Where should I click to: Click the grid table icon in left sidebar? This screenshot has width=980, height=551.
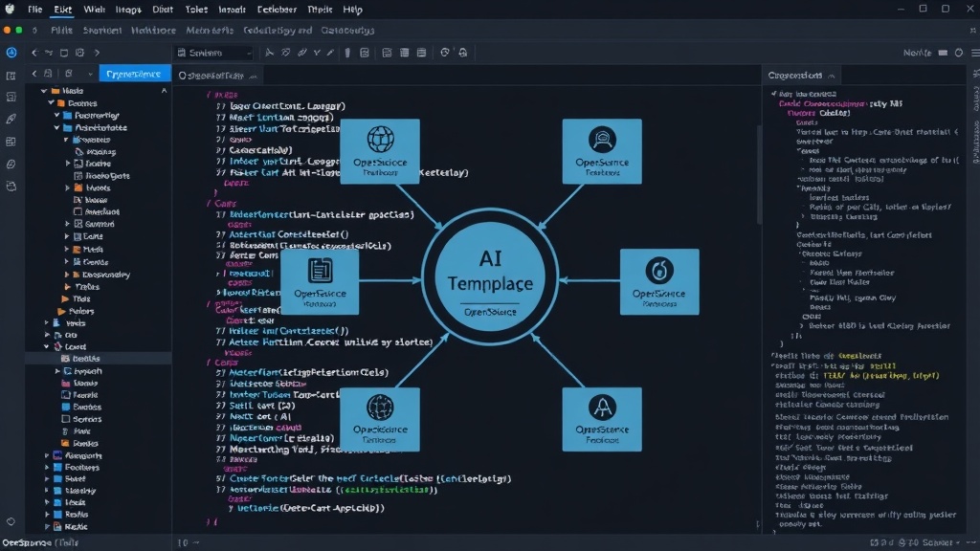coord(11,142)
